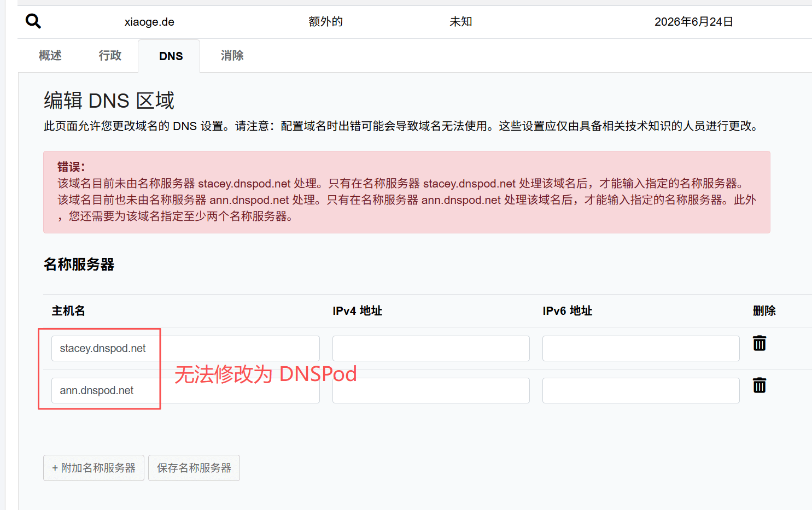Select the DNS tab
The width and height of the screenshot is (812, 510).
[171, 56]
